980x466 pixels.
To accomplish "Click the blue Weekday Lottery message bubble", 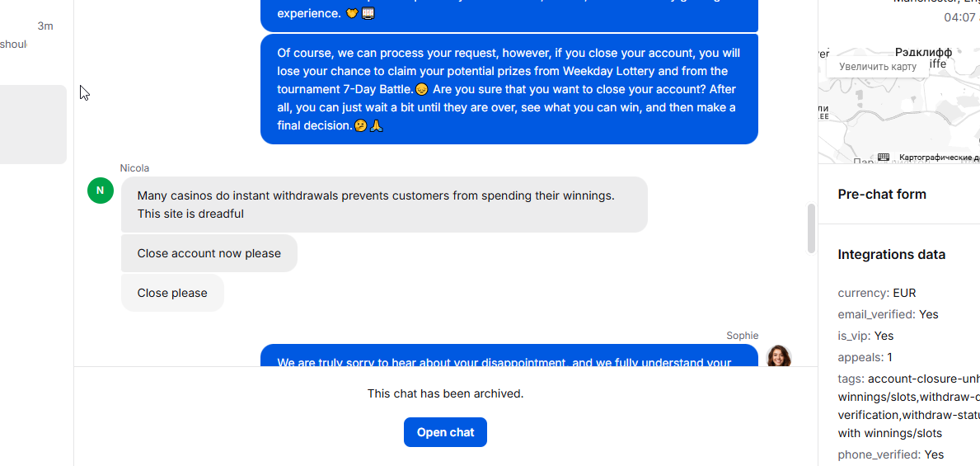I will pos(509,89).
